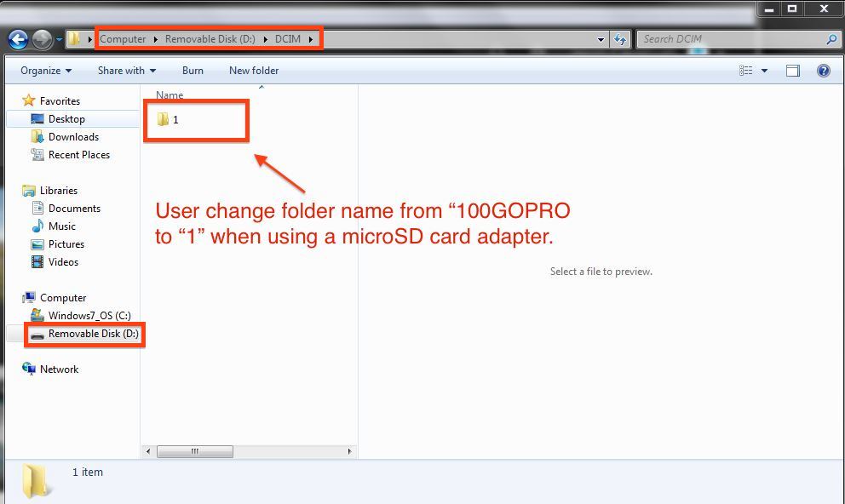This screenshot has height=504, width=845.
Task: Click the Pictures library icon
Action: pos(37,244)
